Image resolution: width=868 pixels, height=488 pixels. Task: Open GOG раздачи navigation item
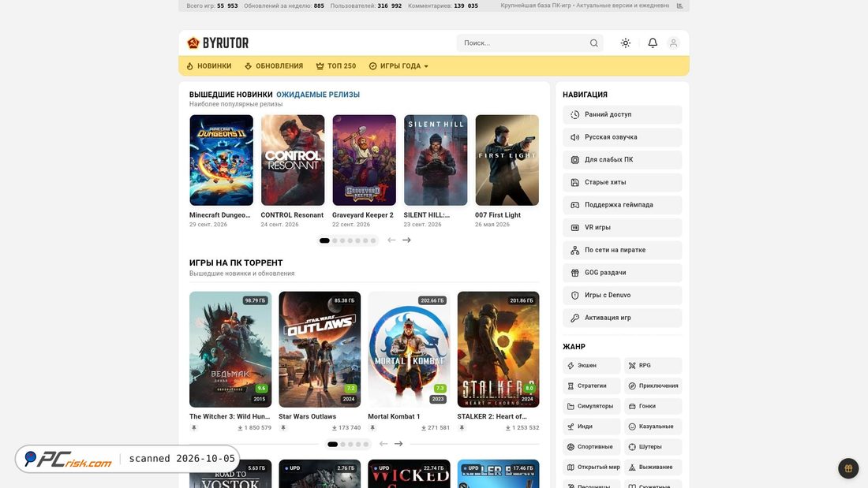623,273
